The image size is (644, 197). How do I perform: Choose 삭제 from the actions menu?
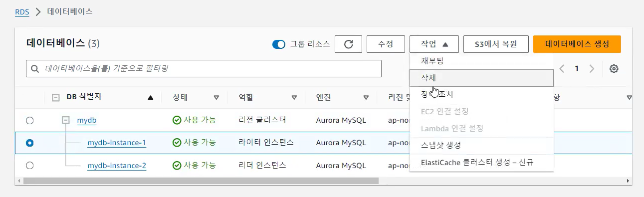pyautogui.click(x=481, y=78)
